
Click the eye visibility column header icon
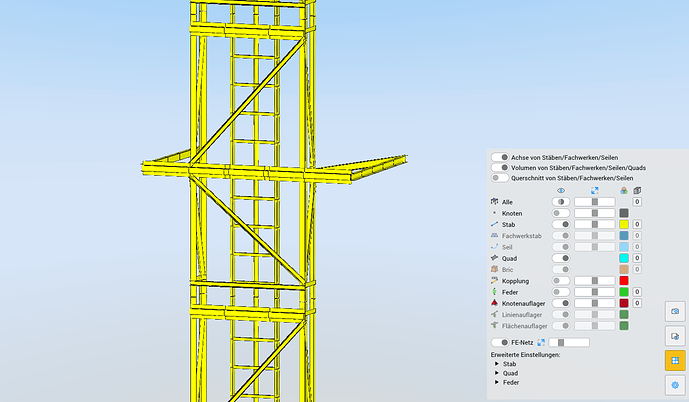point(561,191)
